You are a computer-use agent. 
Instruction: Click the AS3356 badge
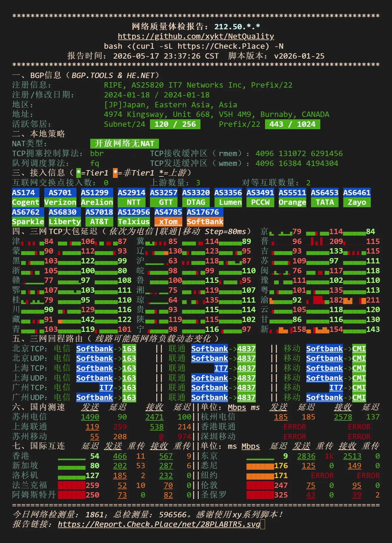click(x=228, y=193)
